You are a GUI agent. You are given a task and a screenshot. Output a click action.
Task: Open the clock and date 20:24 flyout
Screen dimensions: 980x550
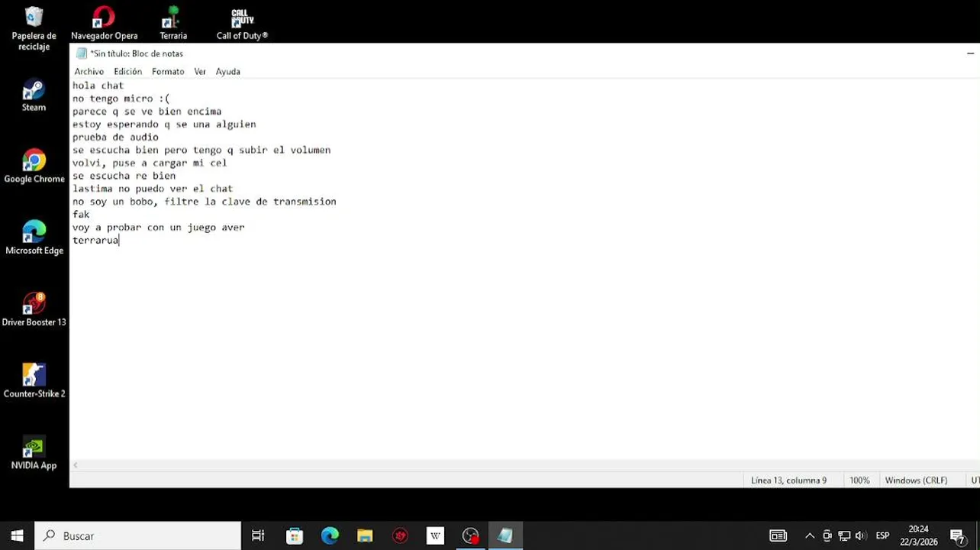tap(919, 535)
